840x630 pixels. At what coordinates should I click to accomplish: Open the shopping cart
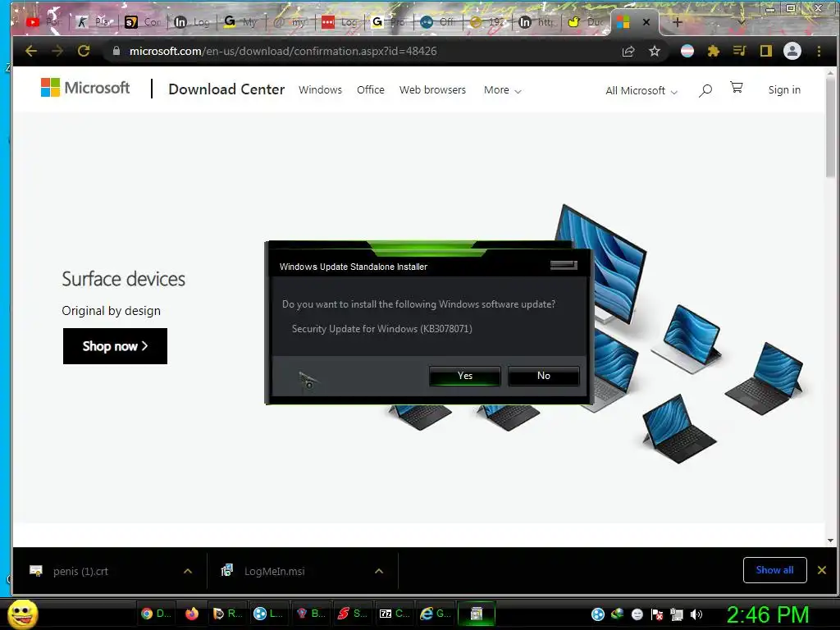point(737,87)
